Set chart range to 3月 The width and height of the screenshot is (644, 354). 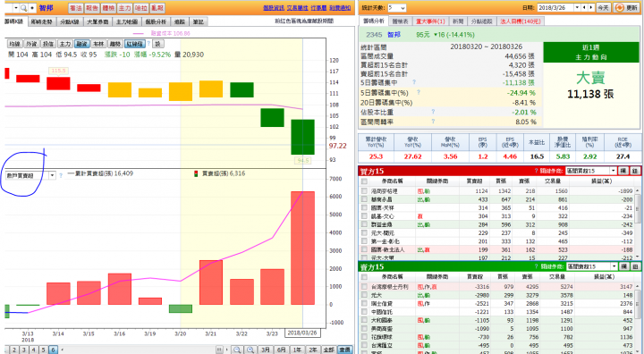click(x=266, y=350)
